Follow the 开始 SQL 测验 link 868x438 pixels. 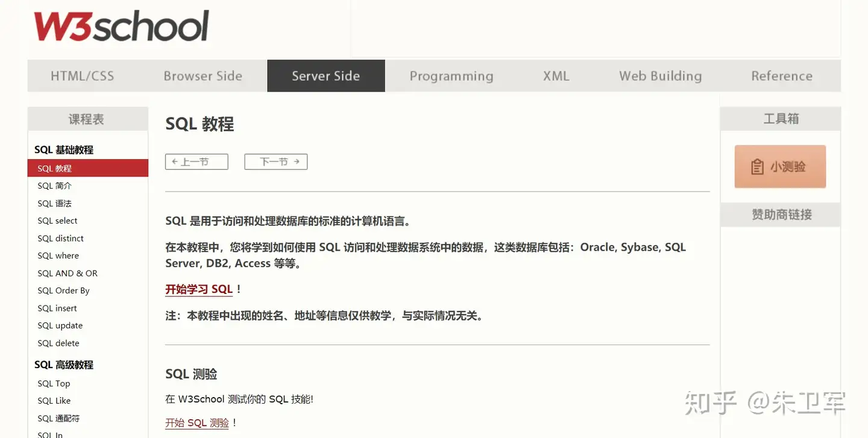click(197, 423)
